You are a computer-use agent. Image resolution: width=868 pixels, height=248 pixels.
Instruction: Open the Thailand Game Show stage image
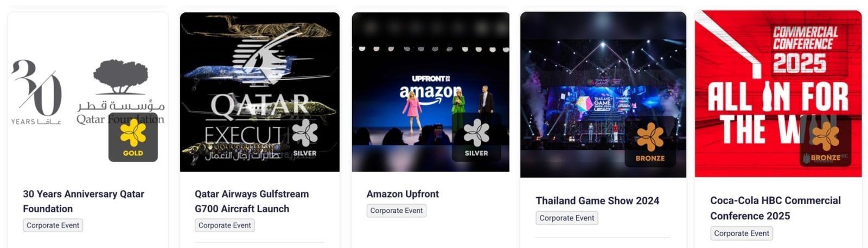[603, 95]
